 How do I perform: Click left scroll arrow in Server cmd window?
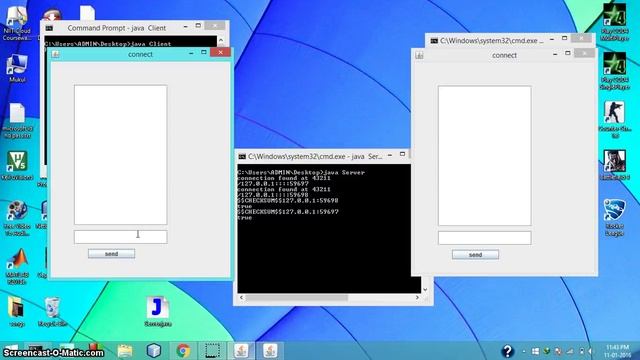(241, 298)
